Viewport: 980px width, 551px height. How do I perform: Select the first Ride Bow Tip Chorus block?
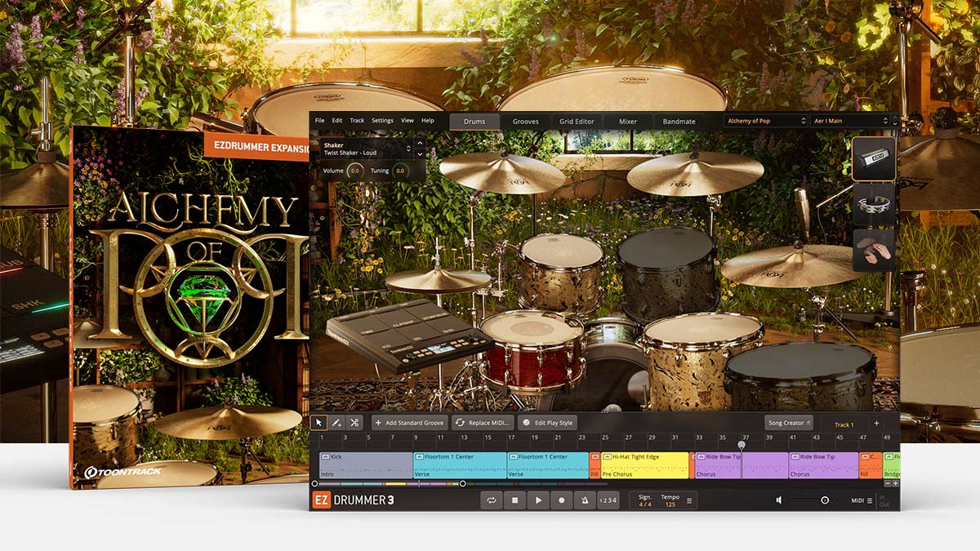[x=742, y=465]
